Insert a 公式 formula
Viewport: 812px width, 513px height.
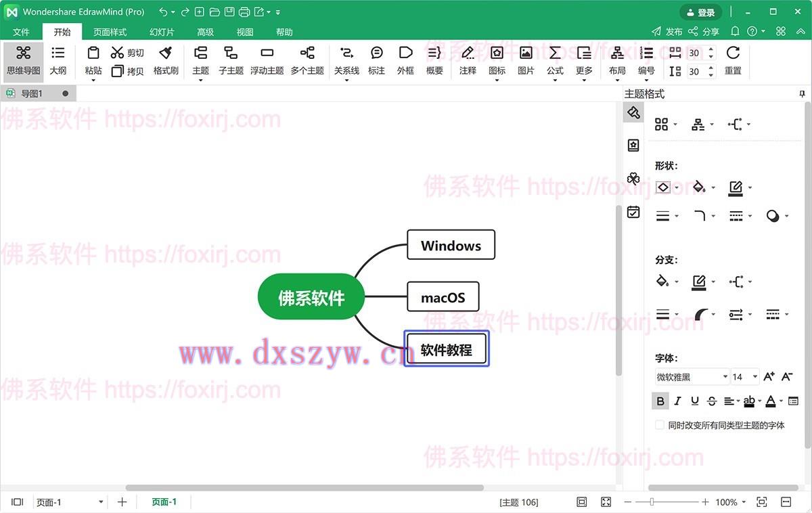point(555,61)
